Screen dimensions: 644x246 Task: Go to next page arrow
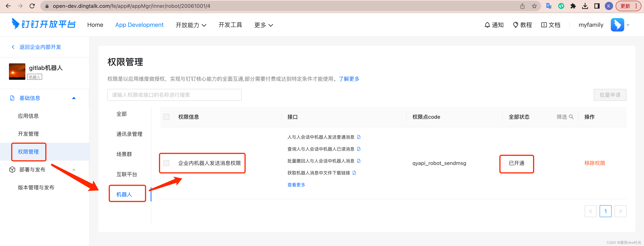coord(620,211)
